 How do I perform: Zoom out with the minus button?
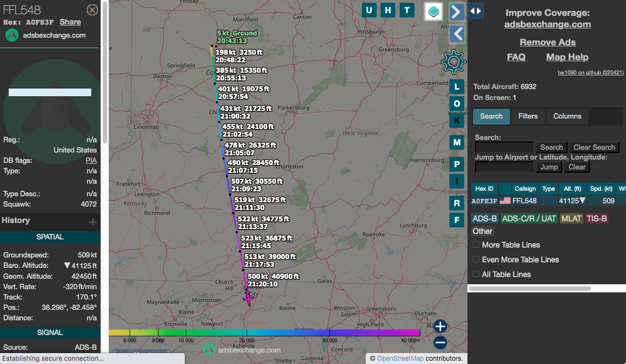point(440,343)
